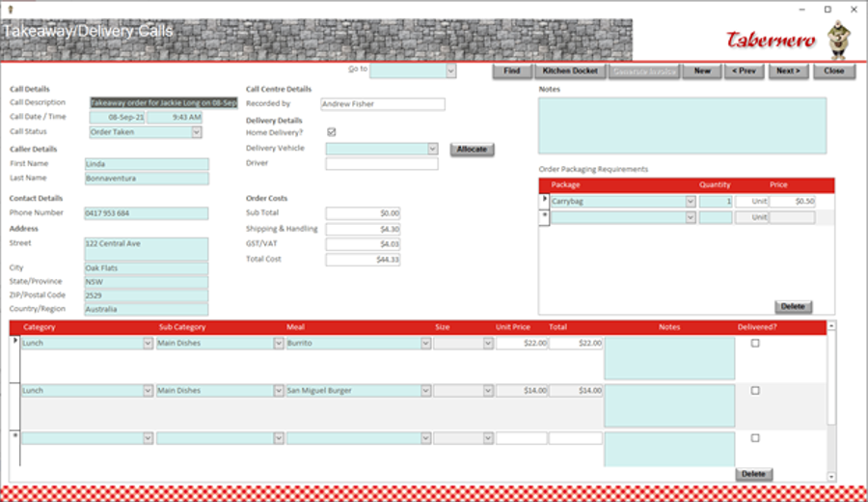Screen dimensions: 868x502
Task: Toggle the Home Delivery checkbox
Action: pyautogui.click(x=331, y=132)
